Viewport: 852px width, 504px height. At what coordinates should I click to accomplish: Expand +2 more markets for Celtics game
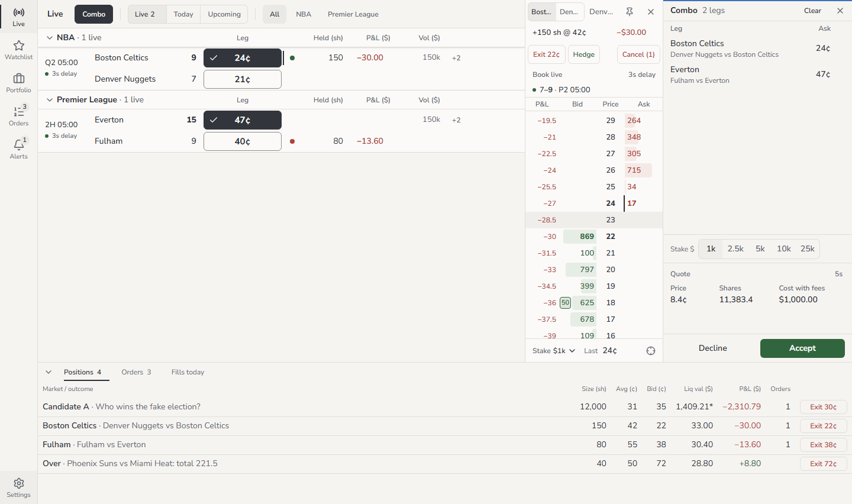pyautogui.click(x=456, y=58)
